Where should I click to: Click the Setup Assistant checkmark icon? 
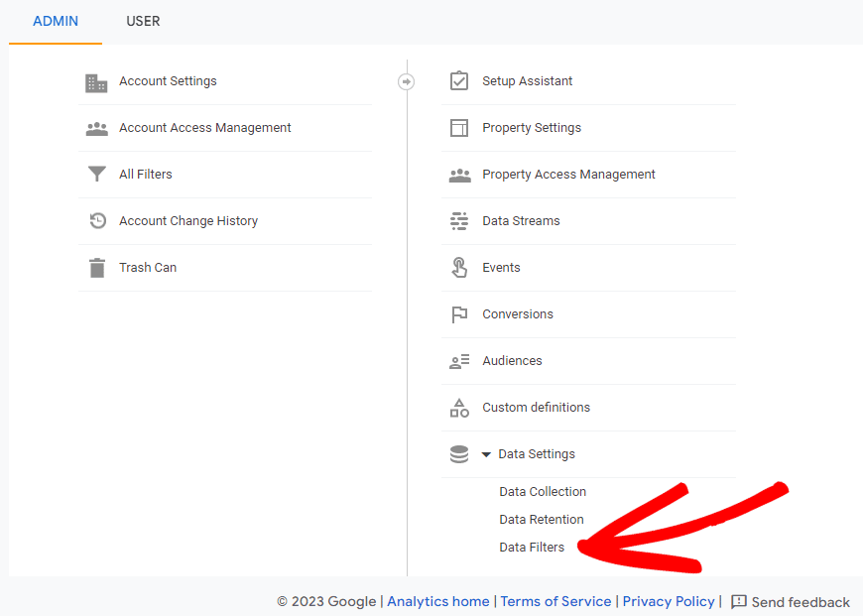[x=459, y=81]
